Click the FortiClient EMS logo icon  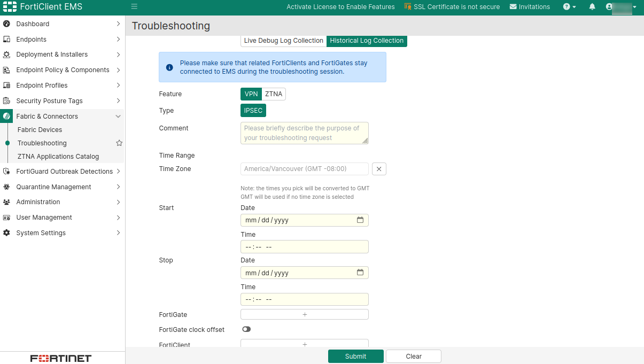(10, 7)
